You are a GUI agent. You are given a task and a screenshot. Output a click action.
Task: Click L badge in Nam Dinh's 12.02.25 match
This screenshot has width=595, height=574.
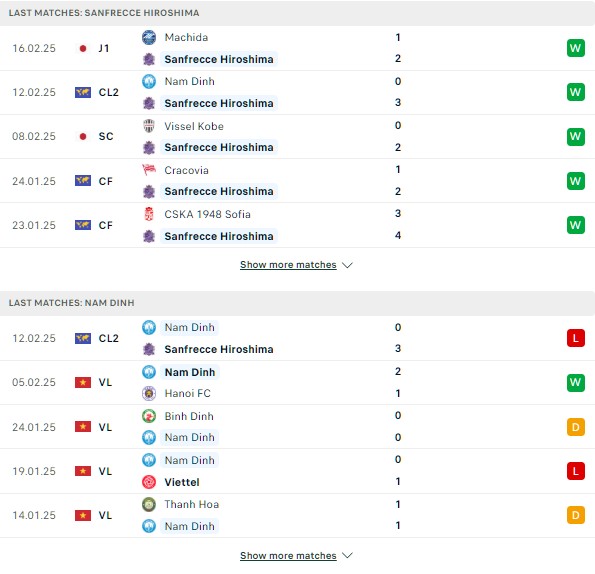tap(576, 338)
